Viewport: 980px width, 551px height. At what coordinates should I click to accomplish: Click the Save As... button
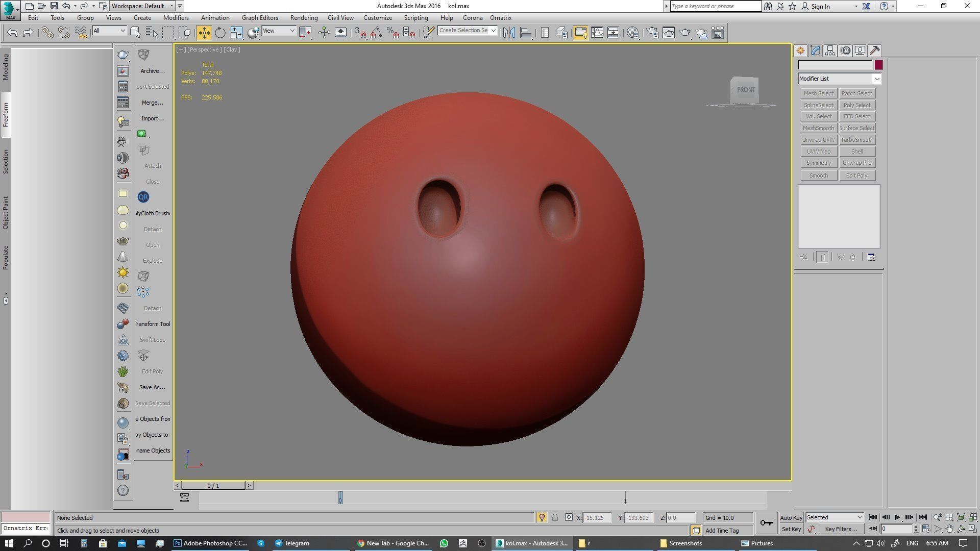[153, 387]
